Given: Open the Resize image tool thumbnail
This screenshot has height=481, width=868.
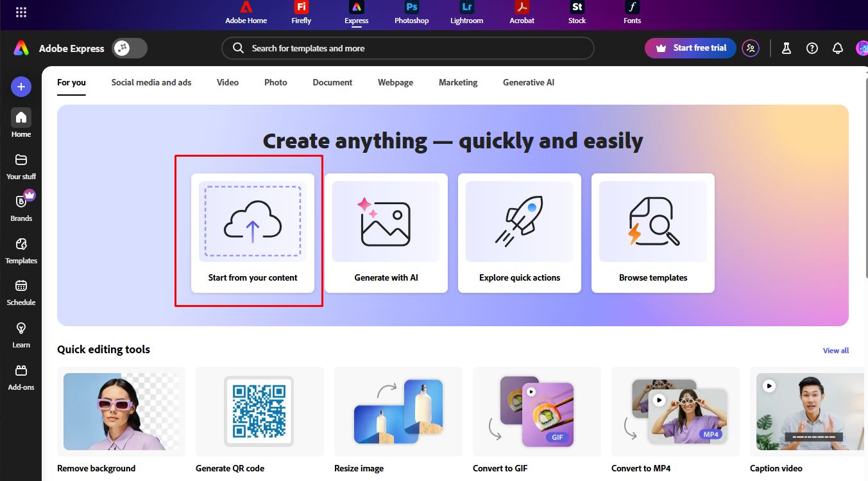Looking at the screenshot, I should (398, 412).
